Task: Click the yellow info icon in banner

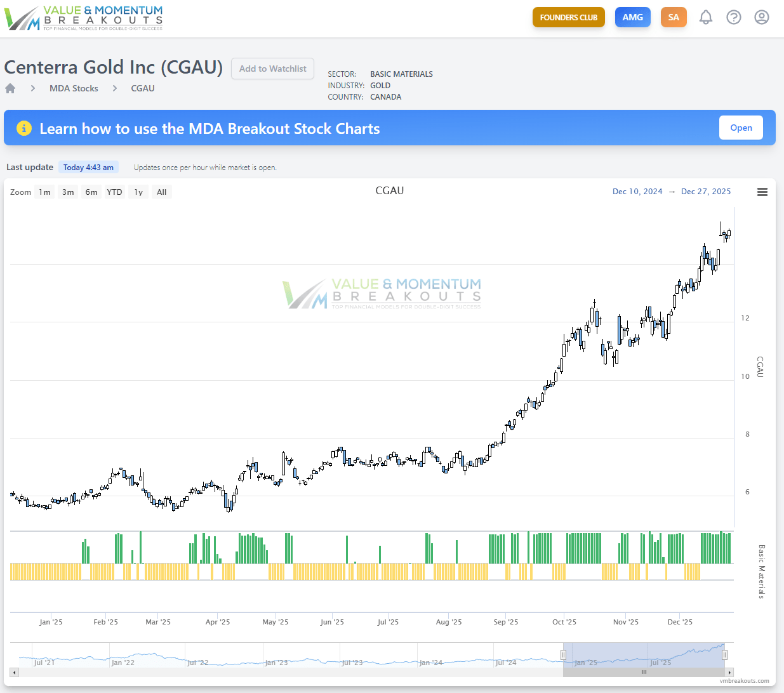Action: 23,128
